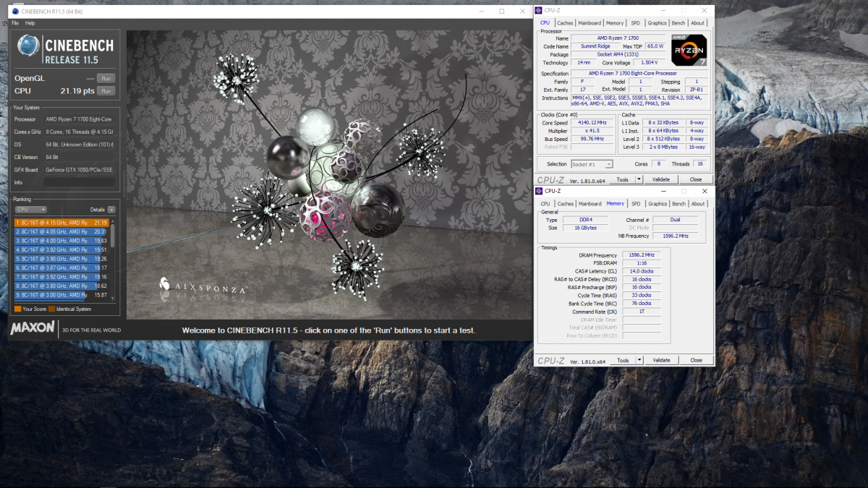Viewport: 868px width, 488px height.
Task: Open Mainboard tab in CPU-Z memory window
Action: 590,204
